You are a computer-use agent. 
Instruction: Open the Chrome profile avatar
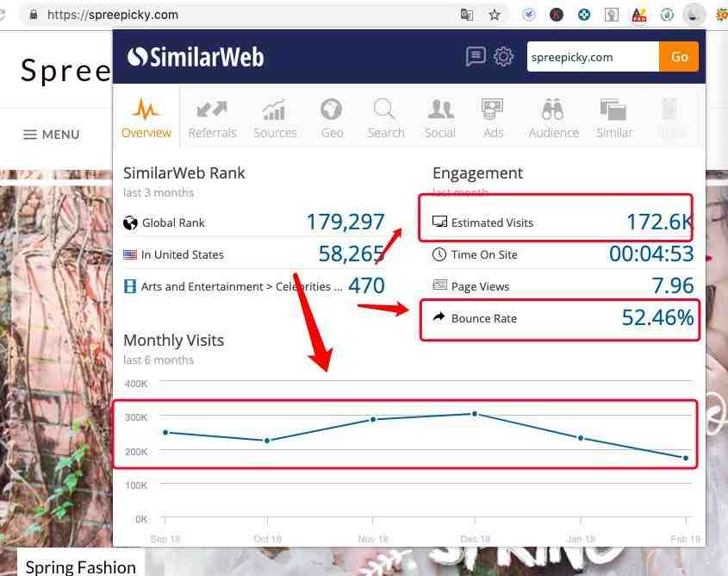coord(694,15)
